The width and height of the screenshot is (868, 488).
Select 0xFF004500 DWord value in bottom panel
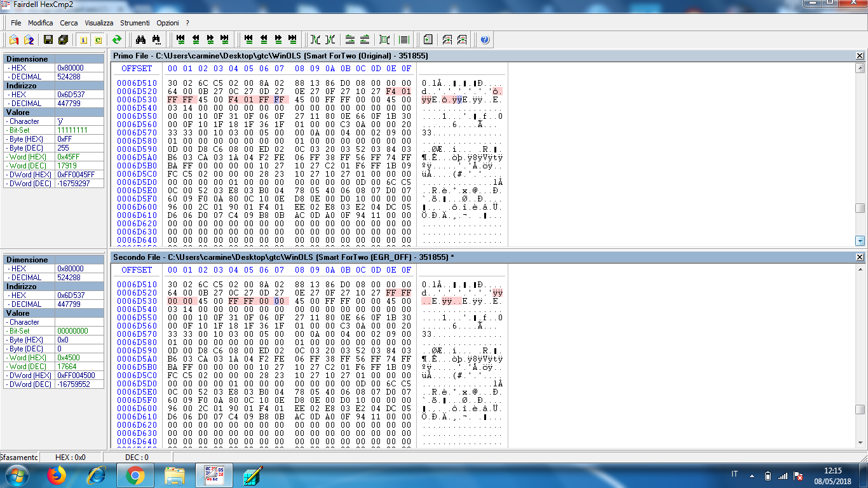tap(79, 376)
